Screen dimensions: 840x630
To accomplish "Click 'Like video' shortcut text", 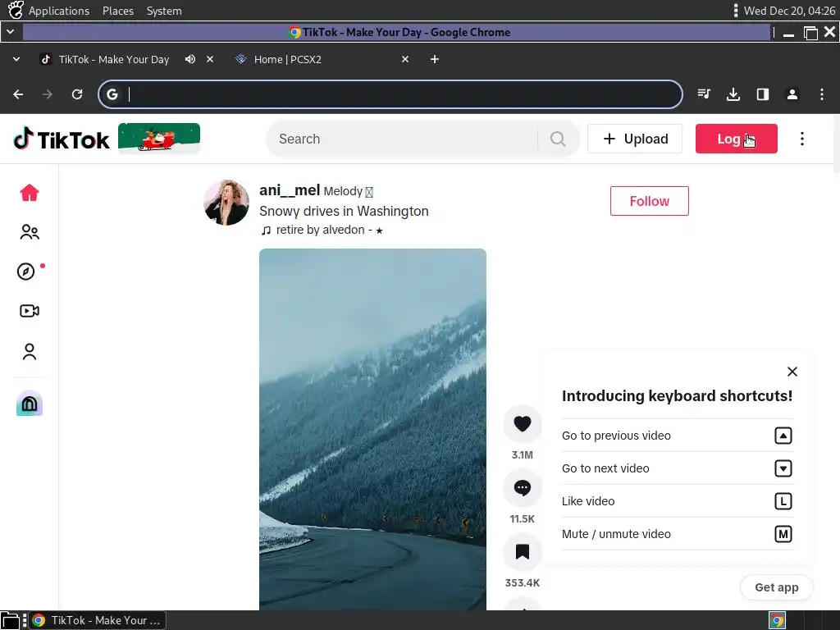I will point(588,501).
